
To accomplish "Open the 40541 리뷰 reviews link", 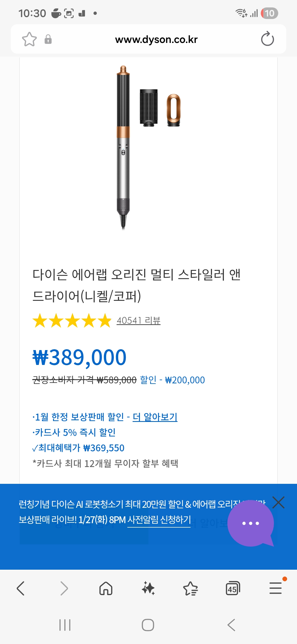I will (138, 321).
